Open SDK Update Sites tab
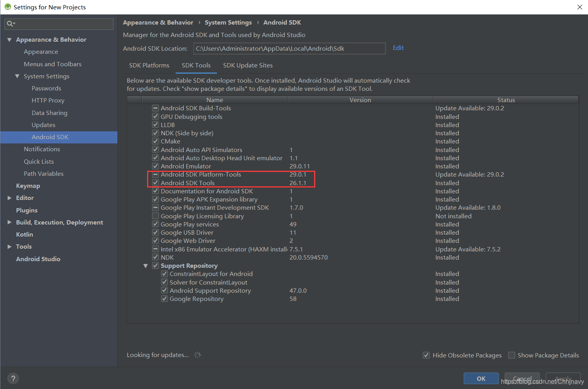The width and height of the screenshot is (588, 389). [248, 65]
